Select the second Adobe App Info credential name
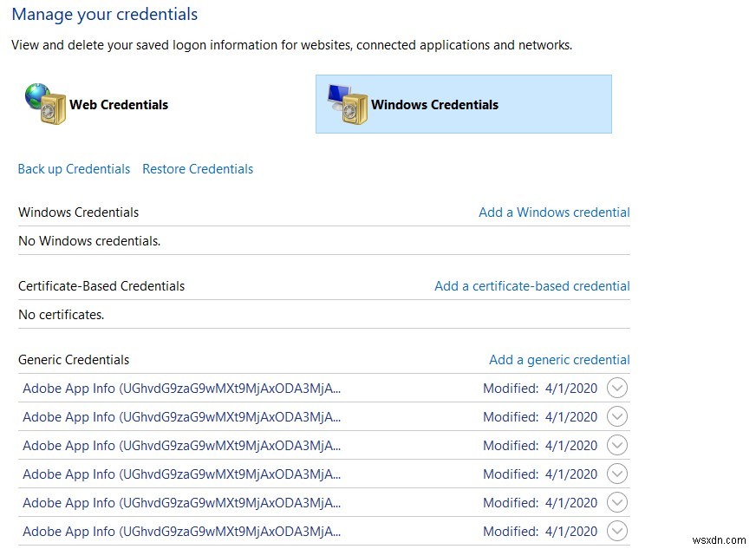Screen dimensions: 756x549 point(182,417)
